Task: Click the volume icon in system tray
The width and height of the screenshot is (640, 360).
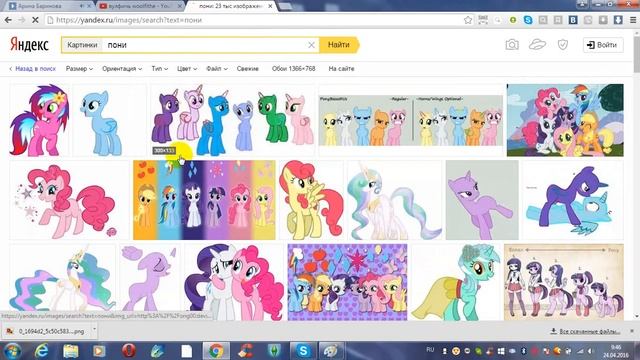Action: [590, 351]
